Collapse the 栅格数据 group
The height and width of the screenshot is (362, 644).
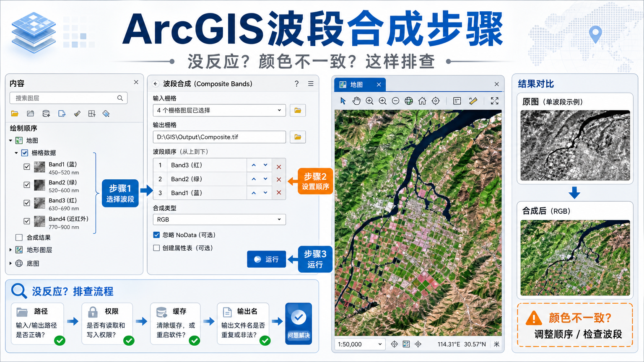16,153
